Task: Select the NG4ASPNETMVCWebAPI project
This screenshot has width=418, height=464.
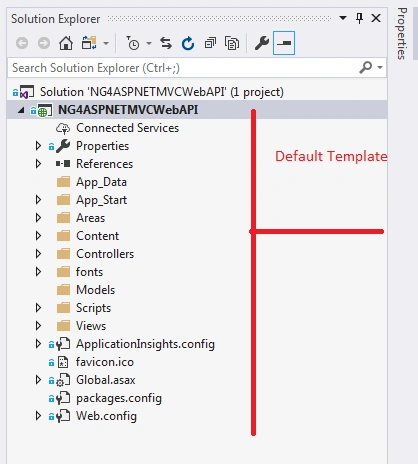Action: (x=128, y=110)
